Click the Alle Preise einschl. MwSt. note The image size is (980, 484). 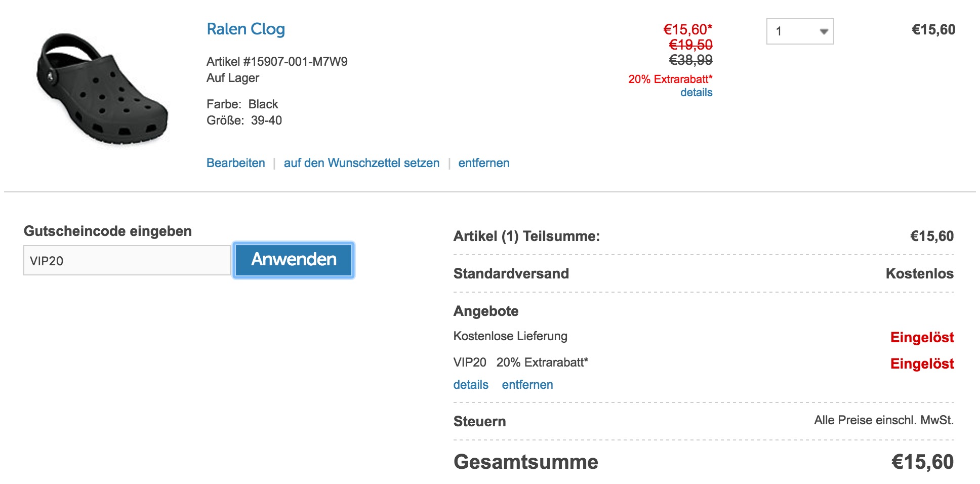coord(883,420)
